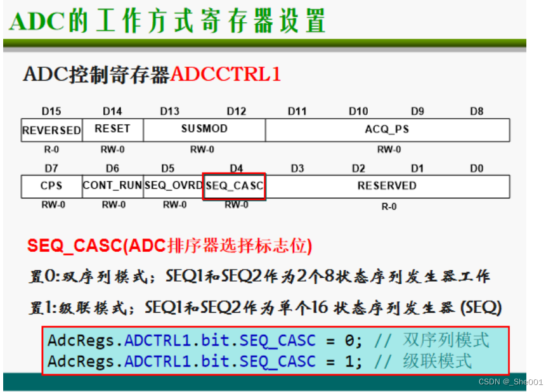
Task: Click the RESERVED field in lower row
Action: tap(387, 186)
